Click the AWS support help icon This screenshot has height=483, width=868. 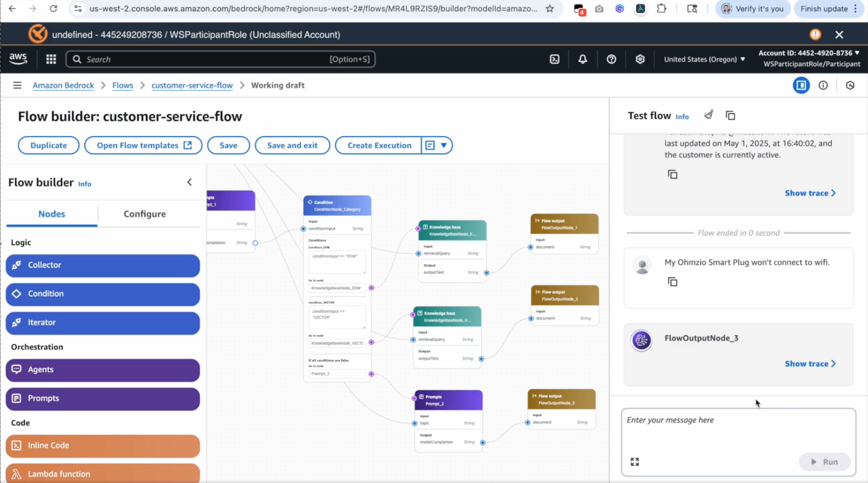[611, 59]
